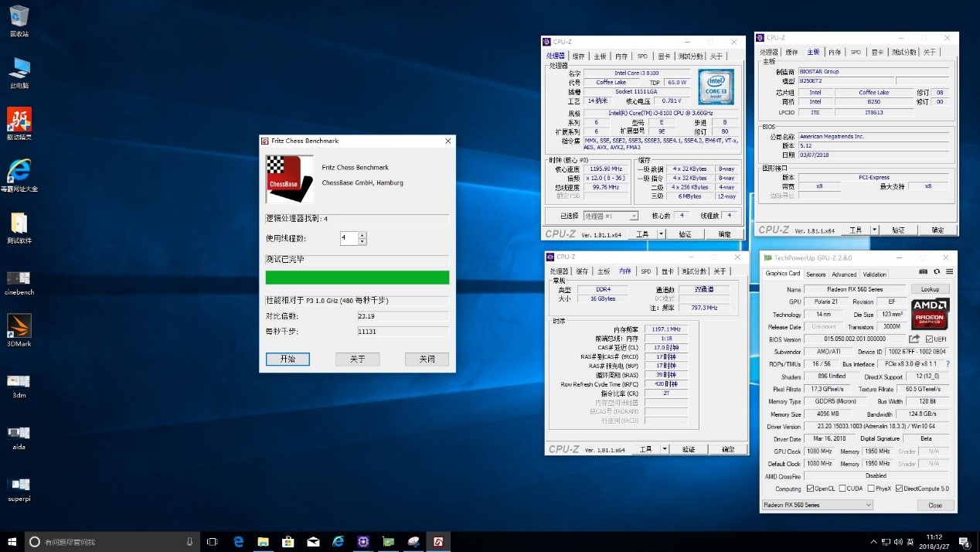
Task: Click the Lookup button in GPU-Z
Action: pyautogui.click(x=930, y=289)
